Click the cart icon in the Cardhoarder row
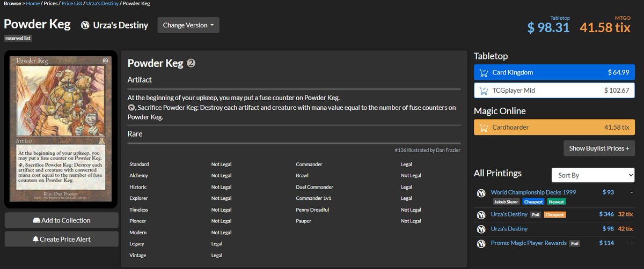The height and width of the screenshot is (269, 644). [x=484, y=128]
